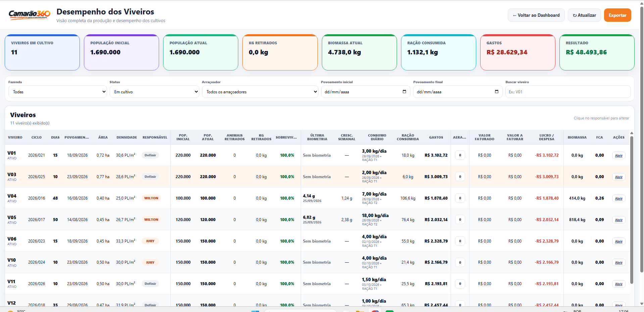The width and height of the screenshot is (644, 312).
Task: Open viveiro V10 with Abrir
Action: [618, 262]
